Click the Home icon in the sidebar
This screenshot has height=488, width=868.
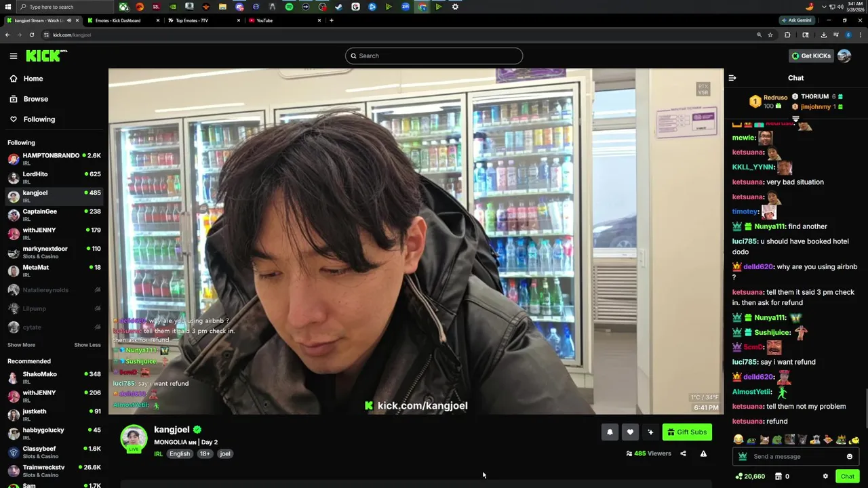pos(14,79)
